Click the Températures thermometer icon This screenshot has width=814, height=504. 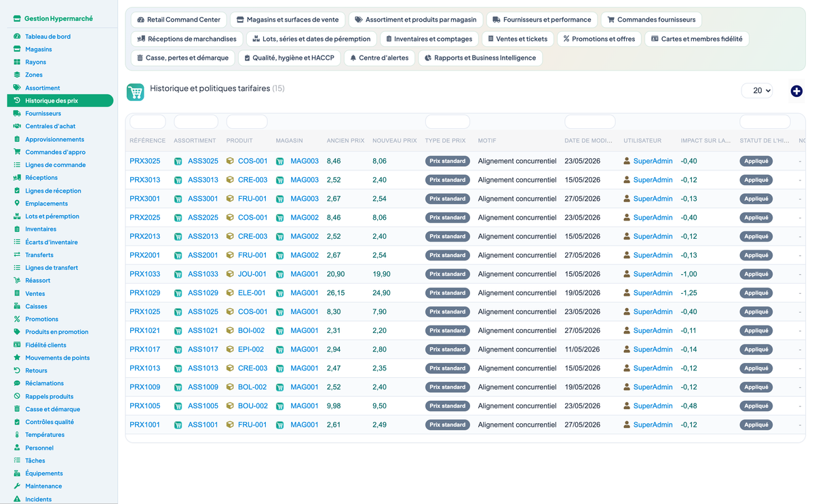pos(17,434)
